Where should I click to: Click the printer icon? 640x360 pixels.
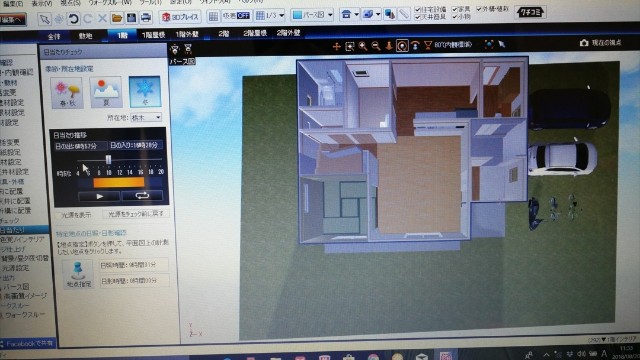[146, 18]
